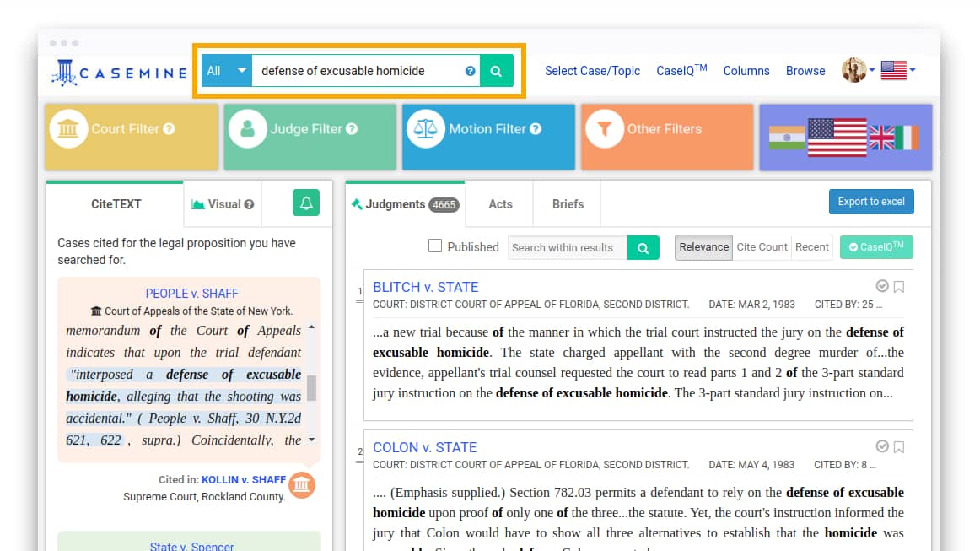Select the Cite Count sort option
The height and width of the screenshot is (551, 980).
[762, 247]
